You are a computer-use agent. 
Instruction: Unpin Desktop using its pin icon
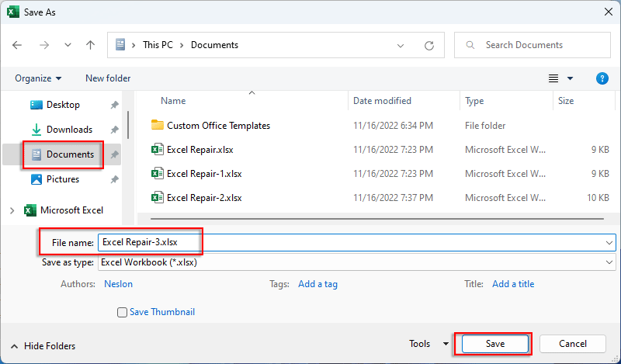tap(115, 105)
